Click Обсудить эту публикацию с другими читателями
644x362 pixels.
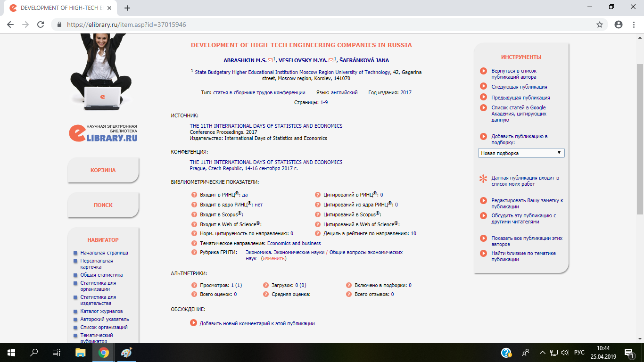[524, 218]
